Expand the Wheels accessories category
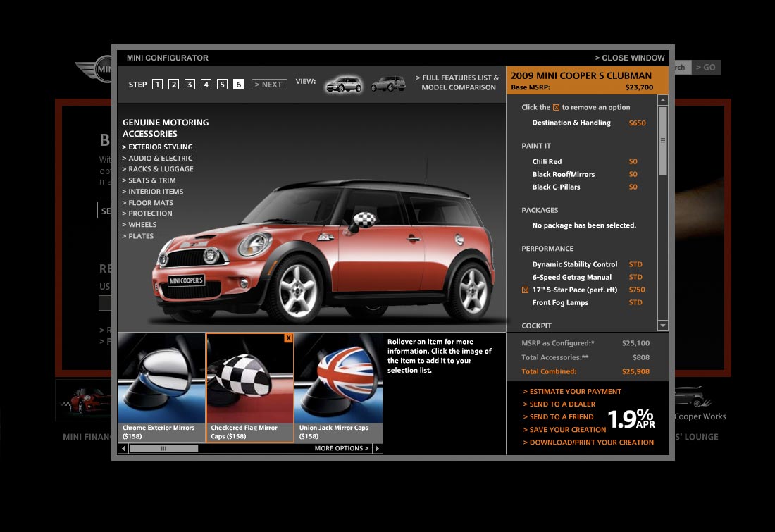 point(142,225)
